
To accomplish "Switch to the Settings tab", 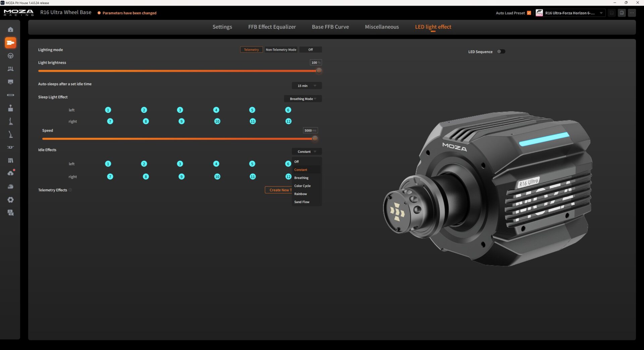I will [x=222, y=27].
